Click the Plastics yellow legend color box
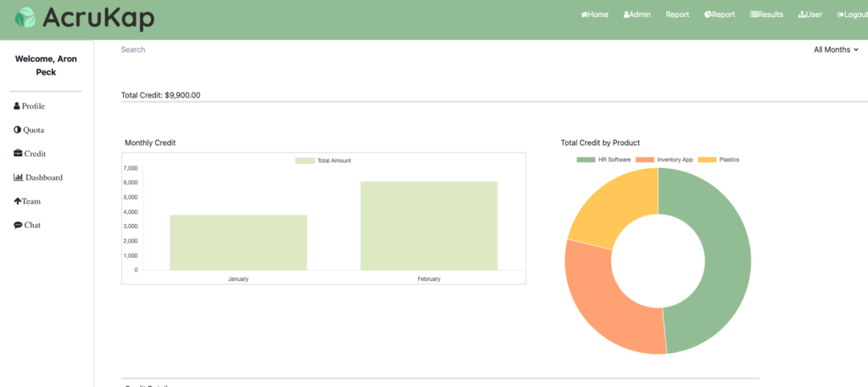The width and height of the screenshot is (868, 387). (x=707, y=160)
